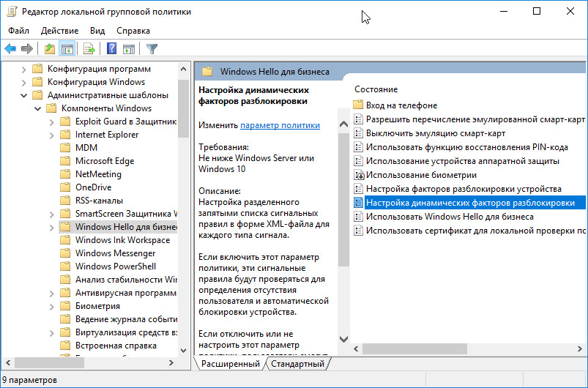The height and width of the screenshot is (388, 588).
Task: Open the 'Действие' menu
Action: [x=60, y=31]
